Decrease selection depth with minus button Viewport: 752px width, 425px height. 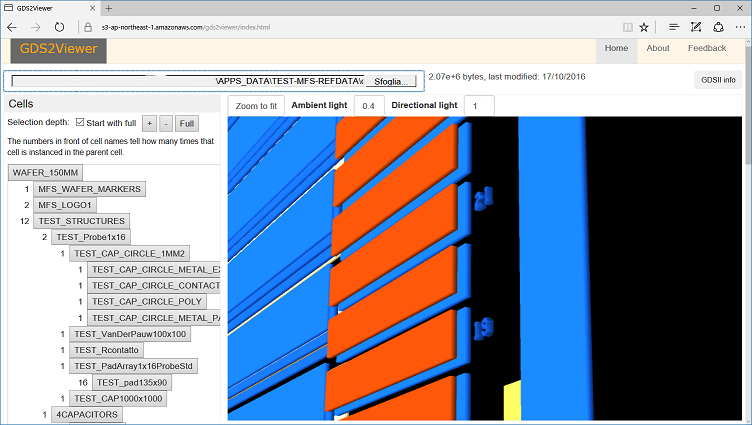tap(165, 124)
